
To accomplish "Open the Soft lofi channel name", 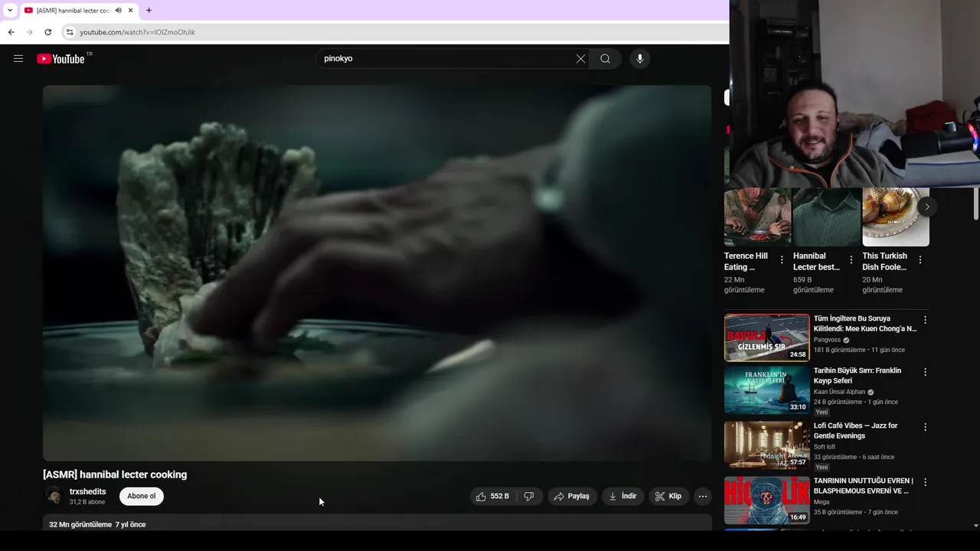I will click(x=825, y=447).
